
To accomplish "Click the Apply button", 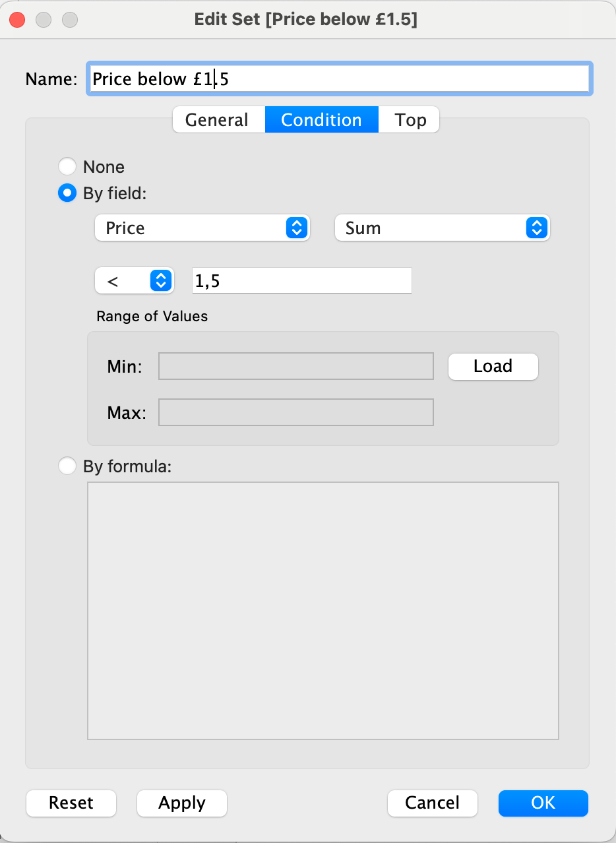I will coord(182,803).
